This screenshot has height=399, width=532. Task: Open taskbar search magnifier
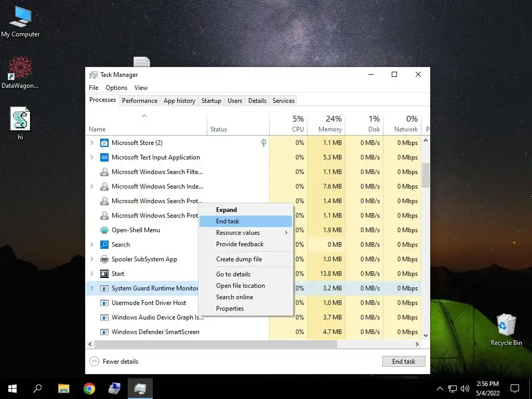(37, 389)
